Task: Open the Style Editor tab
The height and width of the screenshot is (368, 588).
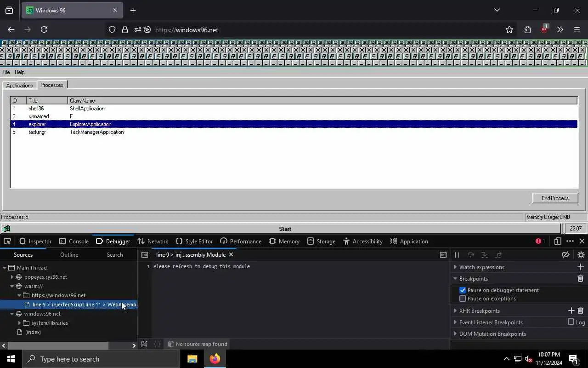Action: (x=194, y=241)
